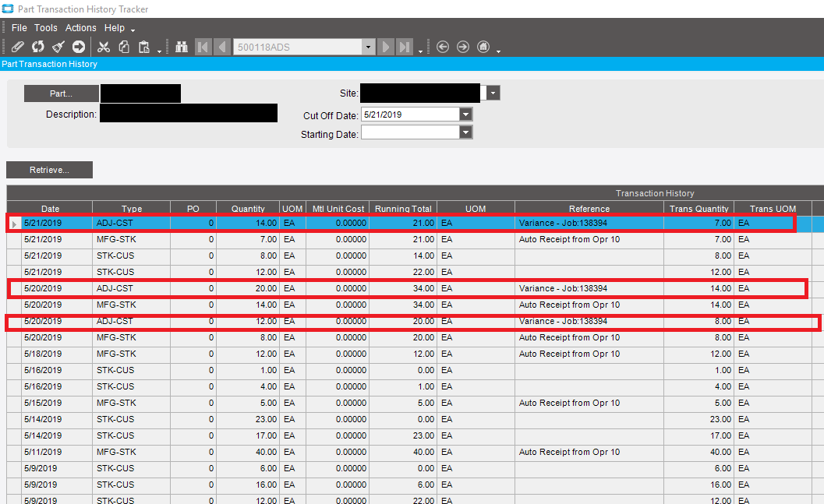The height and width of the screenshot is (504, 824).
Task: Click the Clear broom icon
Action: click(58, 47)
